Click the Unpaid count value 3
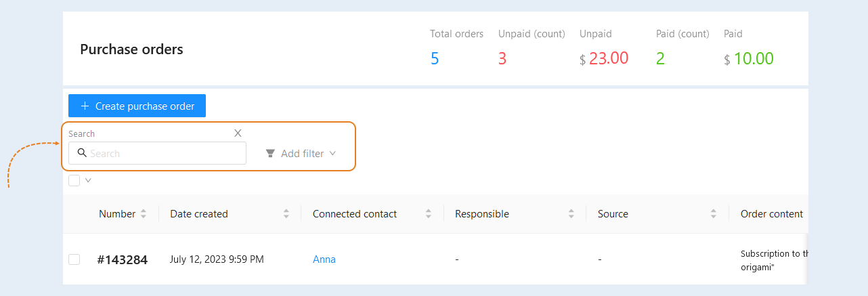This screenshot has width=868, height=296. click(502, 58)
